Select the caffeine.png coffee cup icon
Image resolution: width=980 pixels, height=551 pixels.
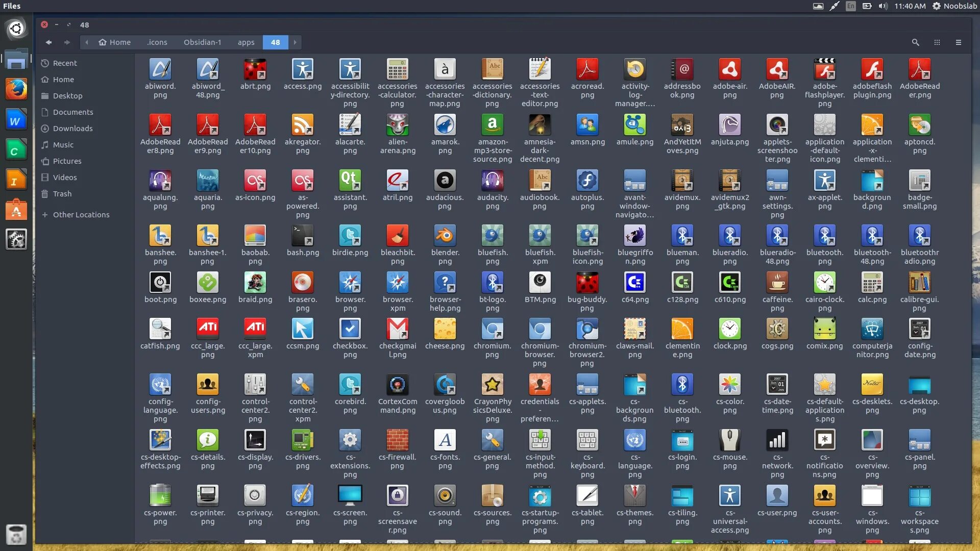tap(777, 282)
